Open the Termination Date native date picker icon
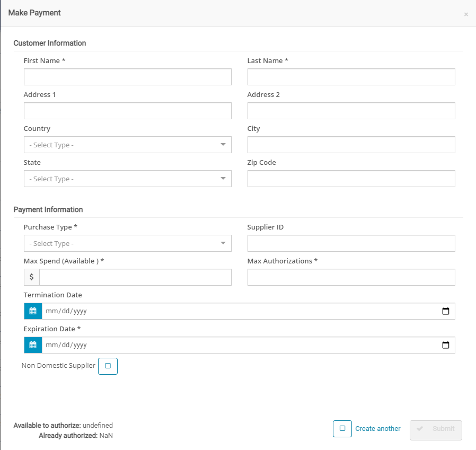The width and height of the screenshot is (476, 450). point(446,311)
